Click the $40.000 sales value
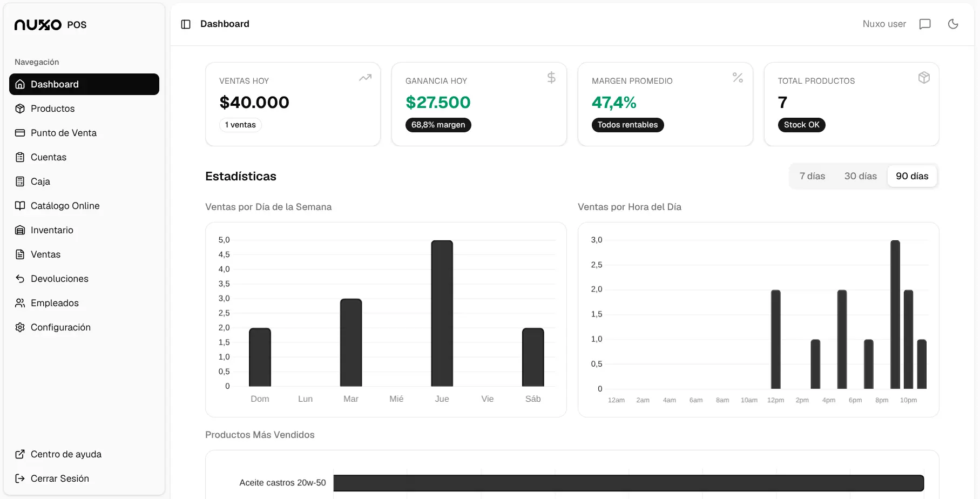This screenshot has width=980, height=499. click(254, 102)
